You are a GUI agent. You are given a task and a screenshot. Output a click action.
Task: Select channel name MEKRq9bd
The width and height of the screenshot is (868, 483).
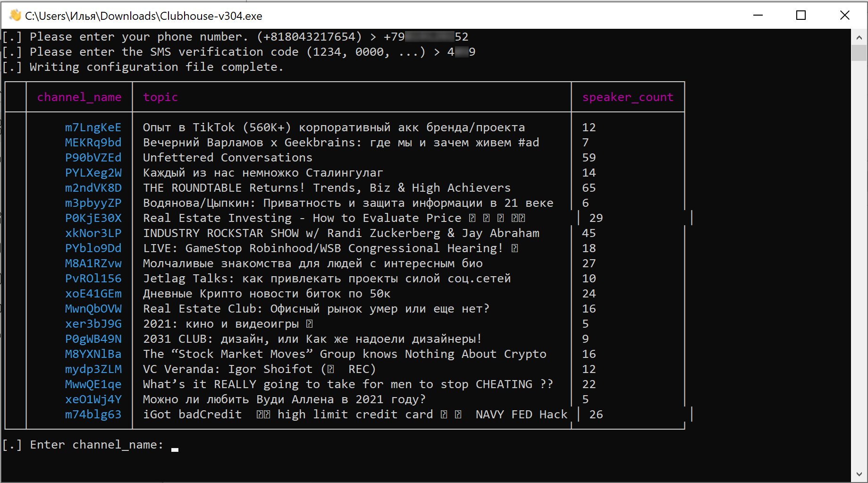(93, 143)
